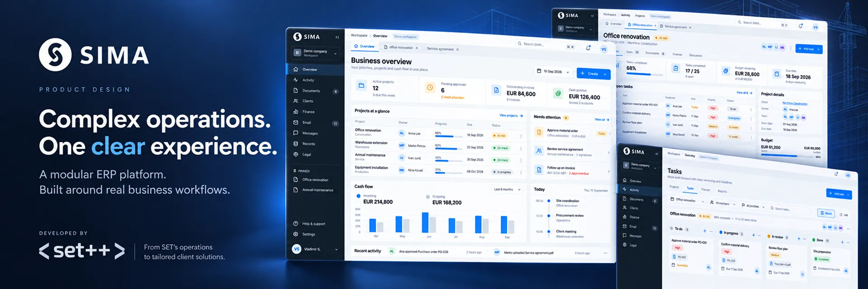
Task: Open Finance tab in Office renovation window
Action: (x=677, y=54)
